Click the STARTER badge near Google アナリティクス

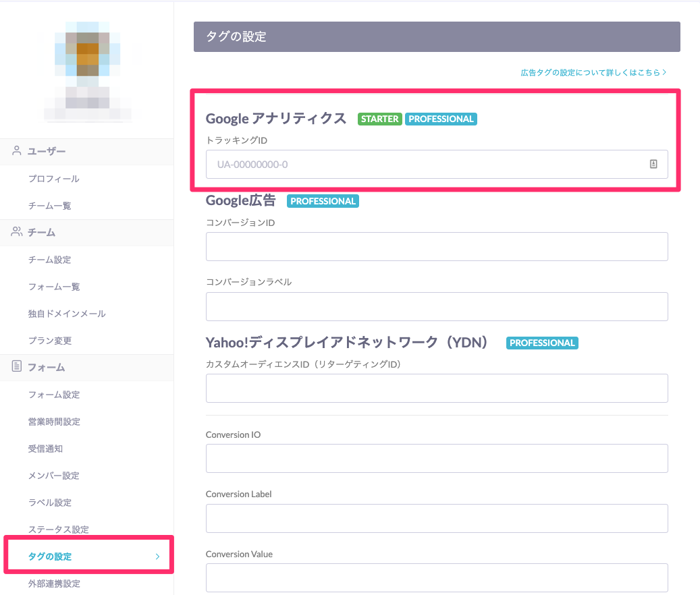coord(379,118)
